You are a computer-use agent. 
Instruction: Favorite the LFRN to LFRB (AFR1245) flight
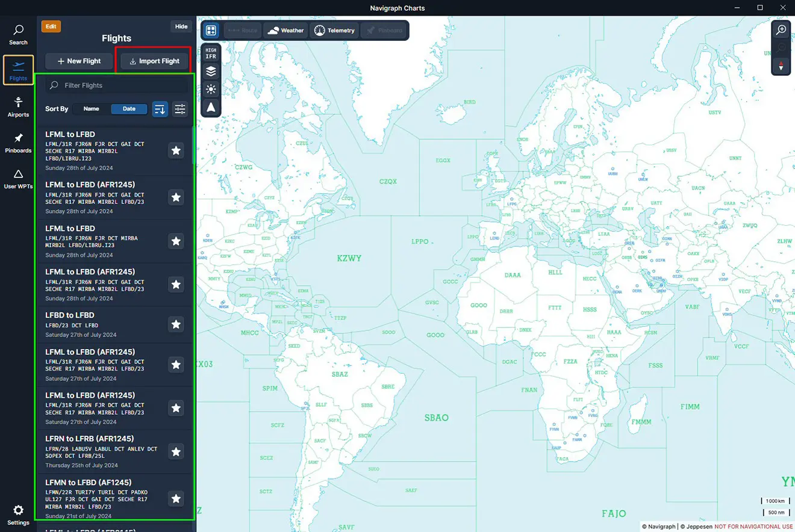pyautogui.click(x=176, y=451)
